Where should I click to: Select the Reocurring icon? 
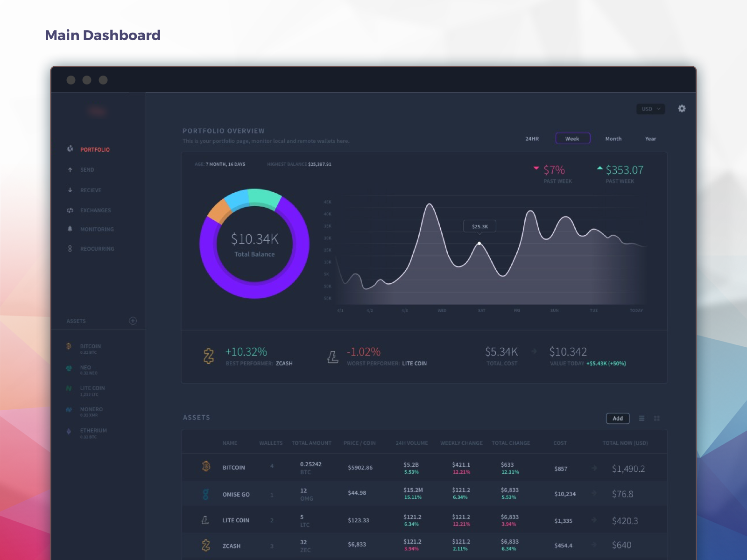pyautogui.click(x=69, y=248)
